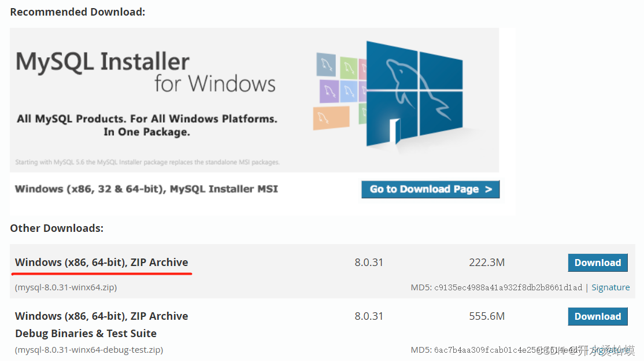Click the Other Downloads heading

tap(57, 228)
